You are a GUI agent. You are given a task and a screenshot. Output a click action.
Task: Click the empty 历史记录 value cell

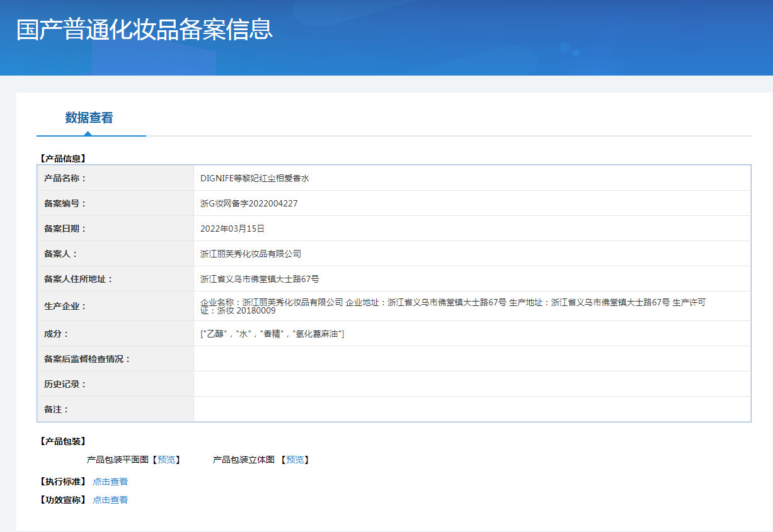point(472,384)
